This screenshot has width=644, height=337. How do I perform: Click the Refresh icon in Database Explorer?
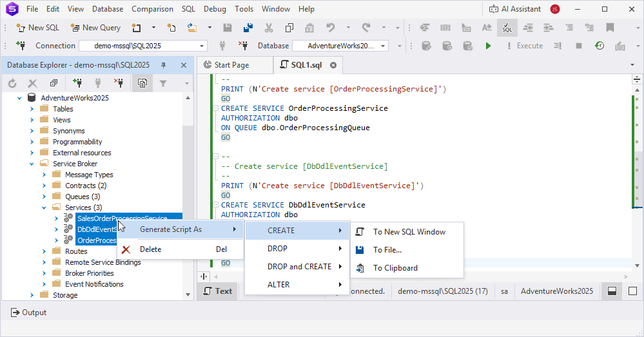pos(12,83)
